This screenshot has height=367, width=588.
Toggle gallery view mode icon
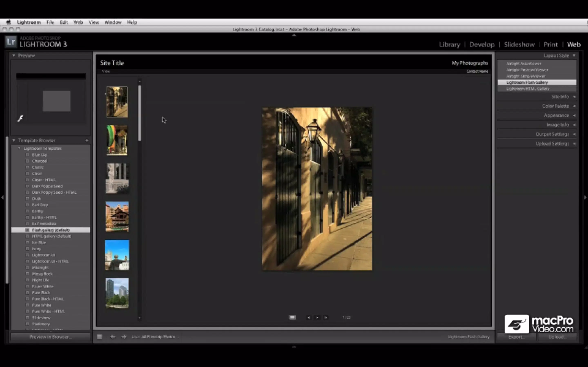coord(292,317)
